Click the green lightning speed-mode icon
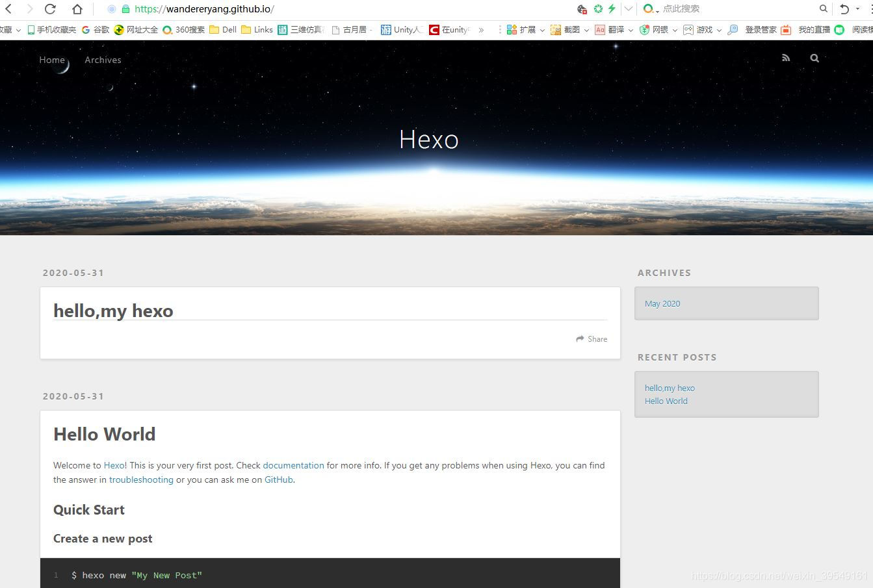Image resolution: width=873 pixels, height=588 pixels. click(612, 9)
